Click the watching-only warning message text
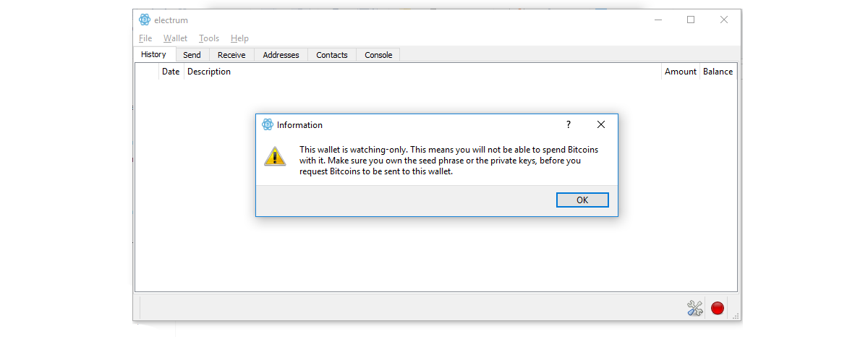The width and height of the screenshot is (868, 337). (449, 161)
